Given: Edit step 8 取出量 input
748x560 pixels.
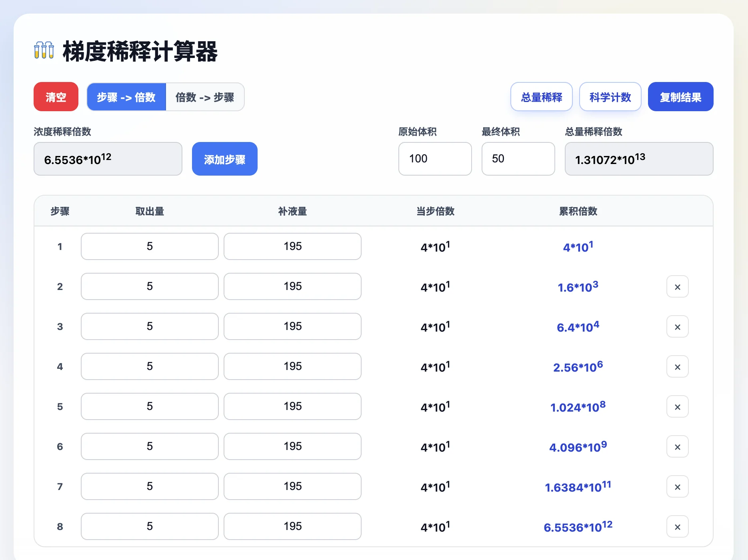Looking at the screenshot, I should (x=150, y=526).
